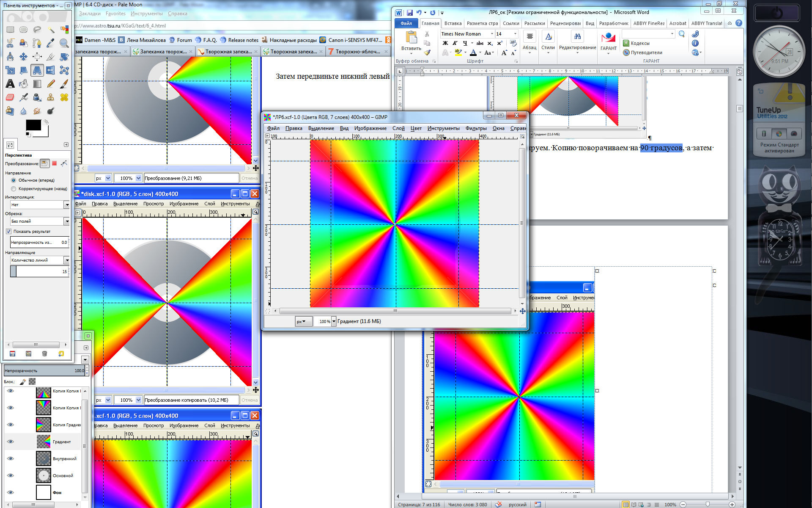The image size is (812, 508).
Task: Select the Fuzzy Select magic wand tool
Action: coord(51,30)
